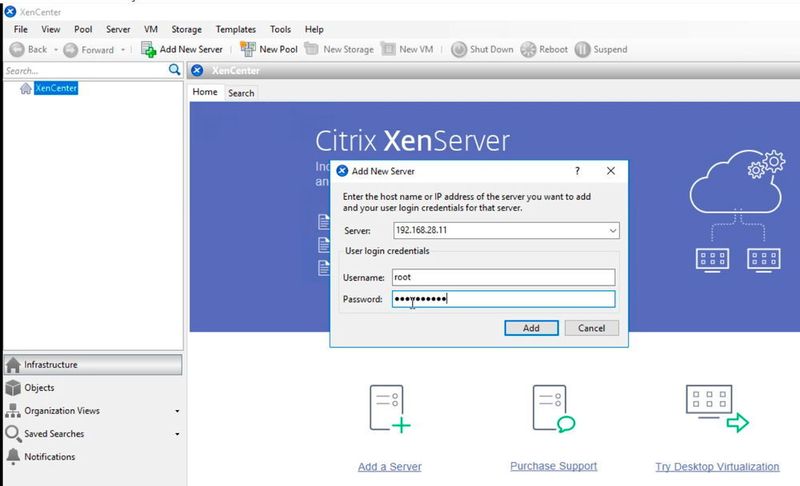
Task: Click the Saved Searches magnifier icon
Action: point(13,433)
